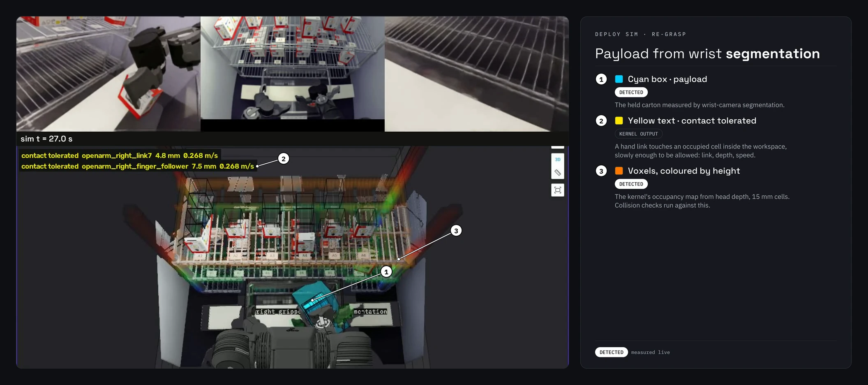This screenshot has width=868, height=385.
Task: Click the DETECTED badge next to measured live
Action: coord(612,352)
